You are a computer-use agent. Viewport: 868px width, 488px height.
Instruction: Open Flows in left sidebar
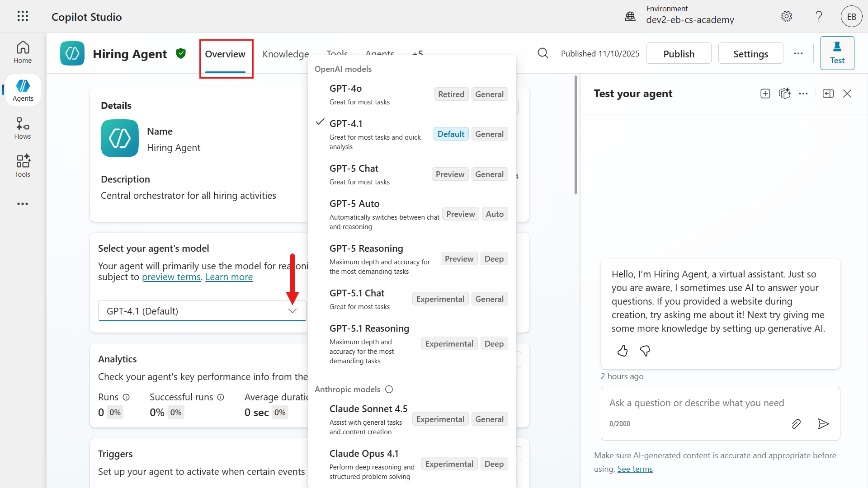23,128
